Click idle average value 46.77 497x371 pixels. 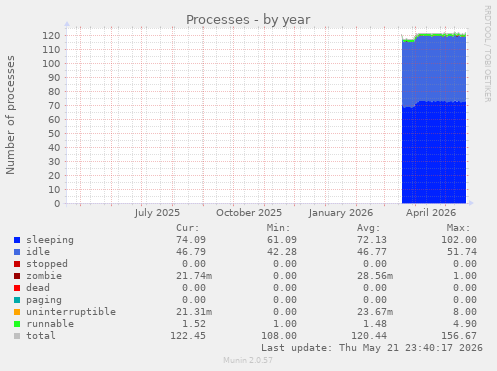pos(372,252)
